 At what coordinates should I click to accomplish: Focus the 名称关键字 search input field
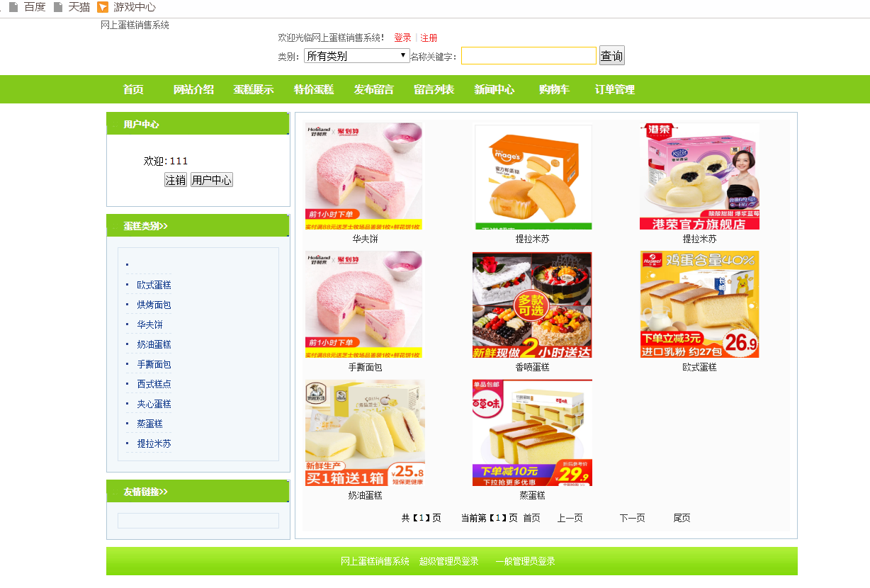coord(529,56)
